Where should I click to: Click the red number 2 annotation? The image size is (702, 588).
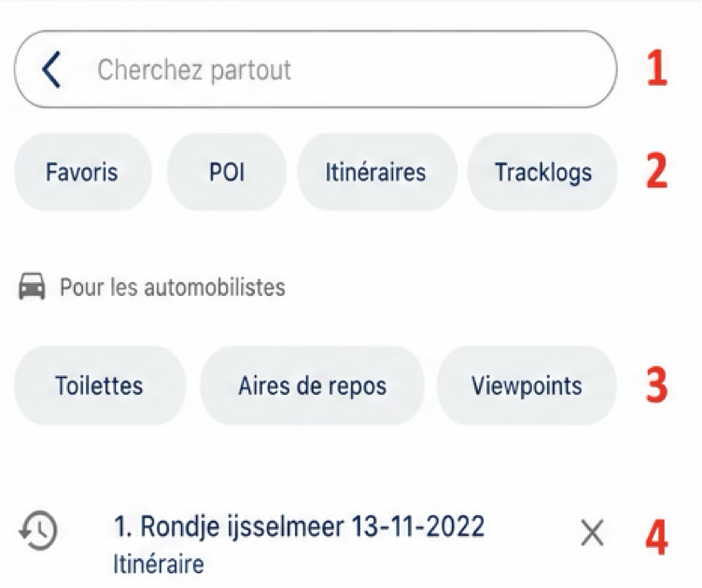(x=657, y=172)
